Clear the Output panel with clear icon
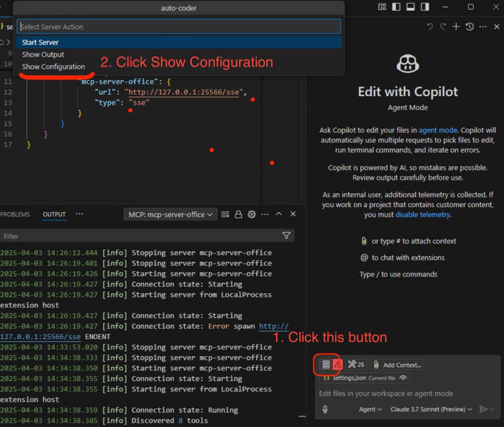The width and height of the screenshot is (504, 427). pyautogui.click(x=225, y=214)
